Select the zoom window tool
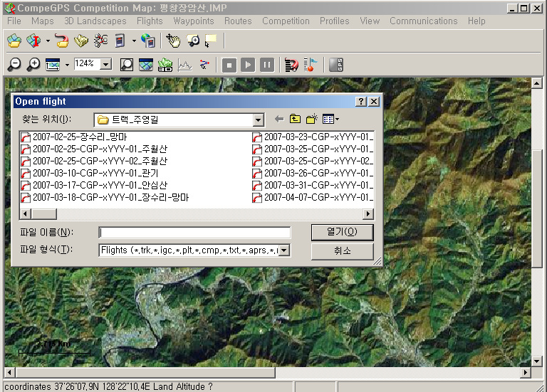Screen dimensions: 547x392 192,41
